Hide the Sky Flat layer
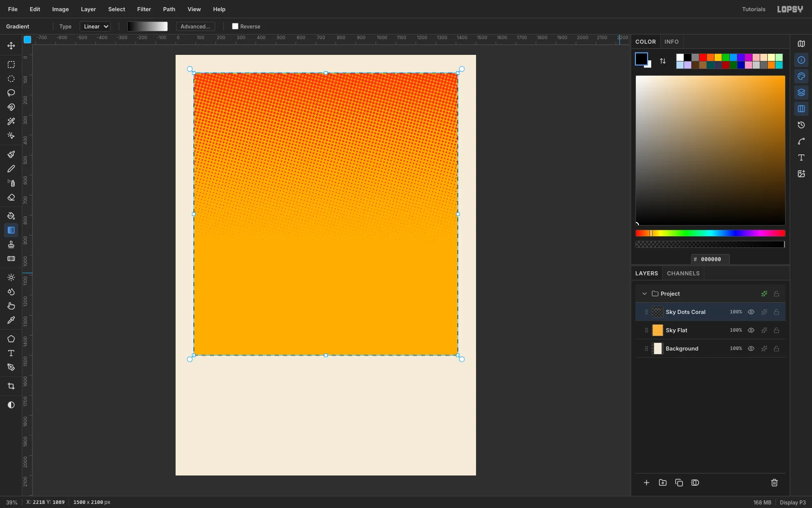 coord(751,330)
